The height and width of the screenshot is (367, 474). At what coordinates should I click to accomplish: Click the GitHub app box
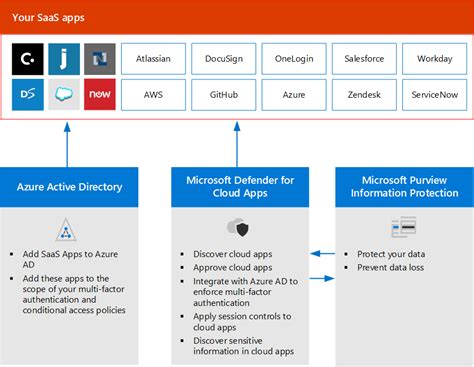pyautogui.click(x=224, y=95)
